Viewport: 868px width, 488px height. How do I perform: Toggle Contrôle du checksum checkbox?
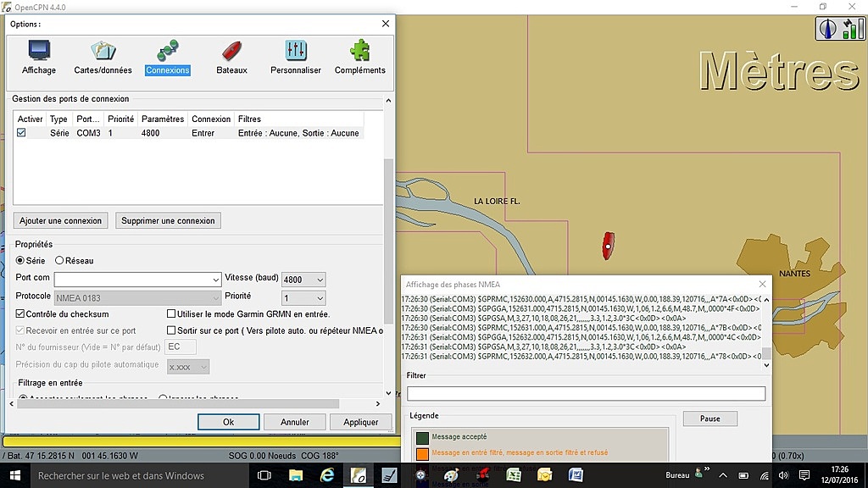point(20,313)
